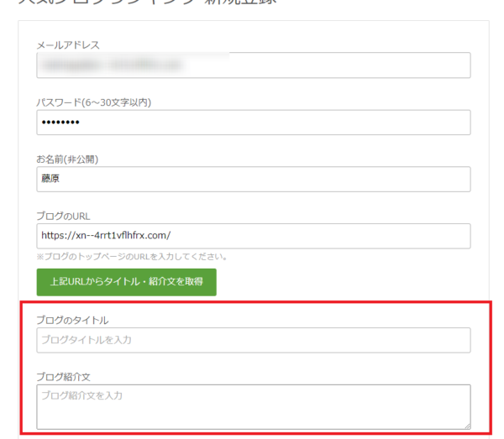Click the blurred email address text
The image size is (504, 439).
pos(109,65)
